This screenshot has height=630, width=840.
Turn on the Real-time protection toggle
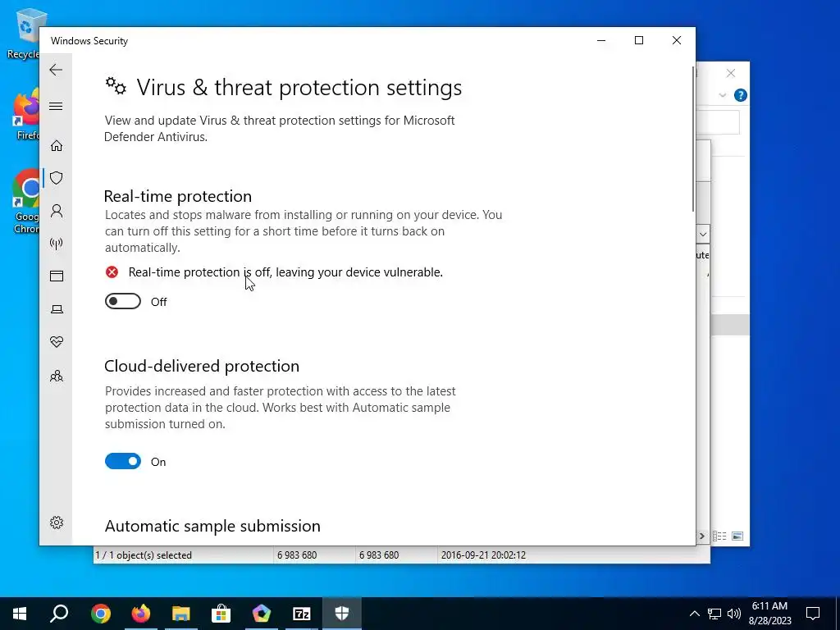(x=123, y=302)
